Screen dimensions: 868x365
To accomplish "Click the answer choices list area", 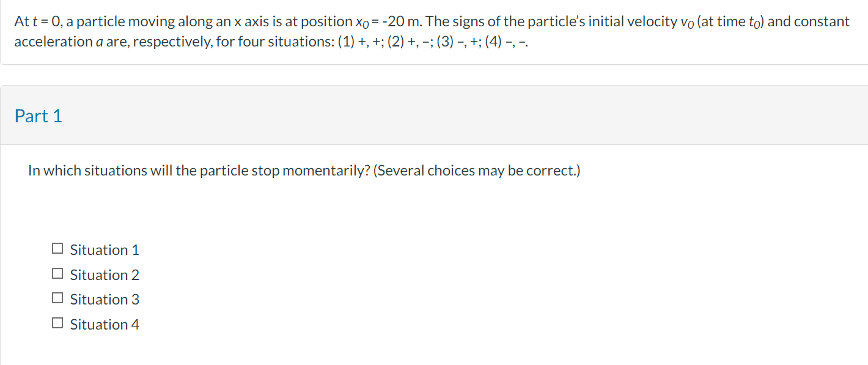I will point(98,286).
